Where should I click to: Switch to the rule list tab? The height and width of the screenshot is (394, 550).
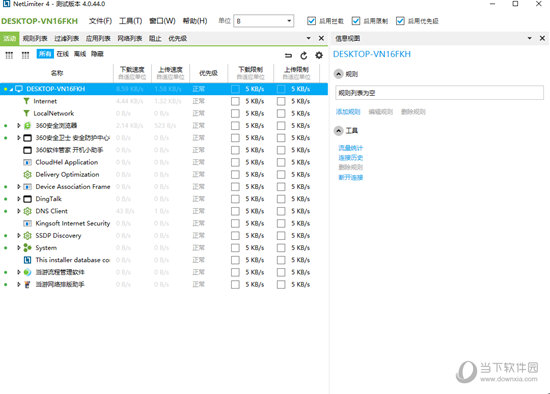(x=35, y=38)
